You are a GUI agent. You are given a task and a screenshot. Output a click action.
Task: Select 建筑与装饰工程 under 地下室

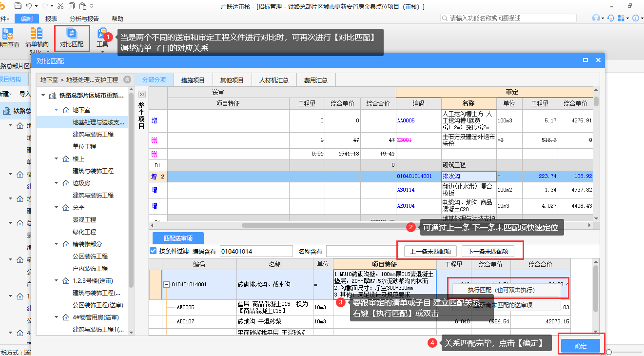point(93,134)
